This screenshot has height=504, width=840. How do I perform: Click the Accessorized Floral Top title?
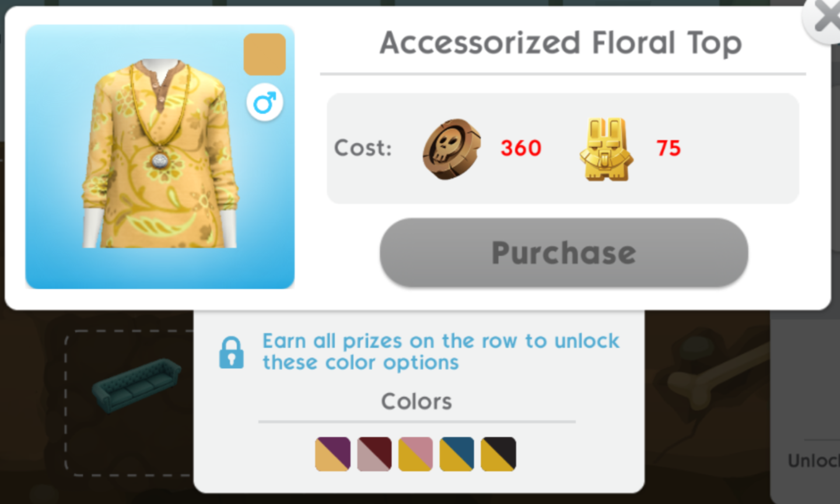coord(561,43)
